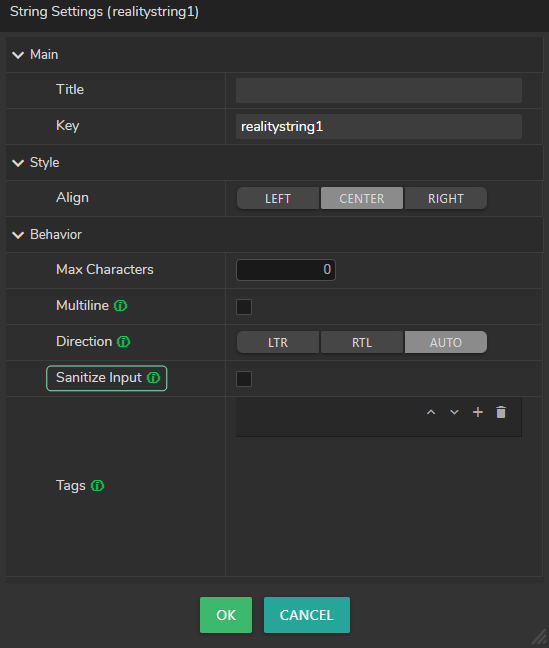
Task: Set alignment to RIGHT
Action: 446,198
